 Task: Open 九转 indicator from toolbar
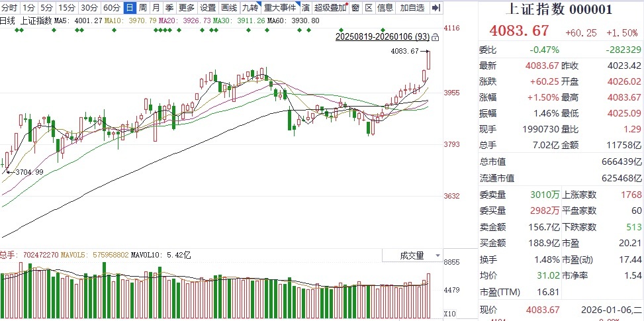pos(249,8)
